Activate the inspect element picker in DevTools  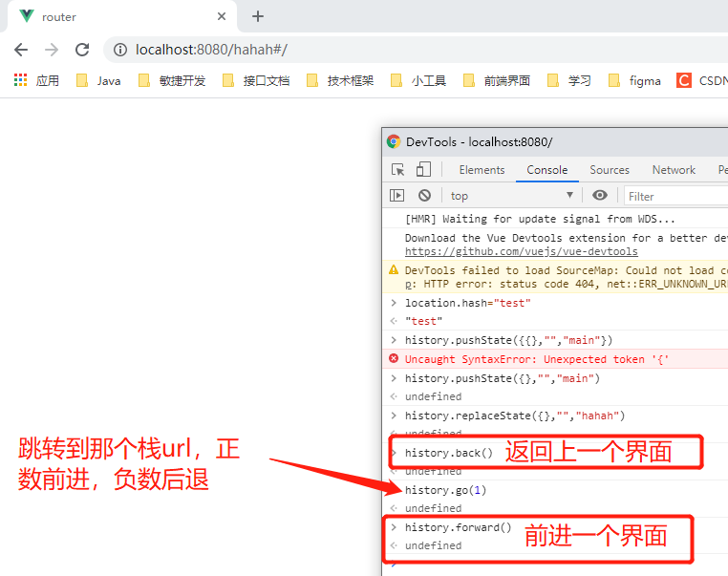[x=397, y=169]
